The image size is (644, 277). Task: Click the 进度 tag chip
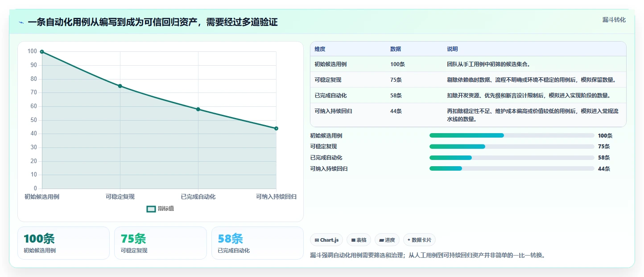pyautogui.click(x=387, y=240)
